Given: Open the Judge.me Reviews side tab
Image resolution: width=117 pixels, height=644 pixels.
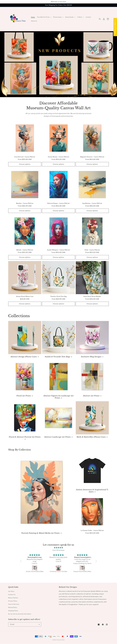Looking at the screenshot, I should (x=115, y=27).
